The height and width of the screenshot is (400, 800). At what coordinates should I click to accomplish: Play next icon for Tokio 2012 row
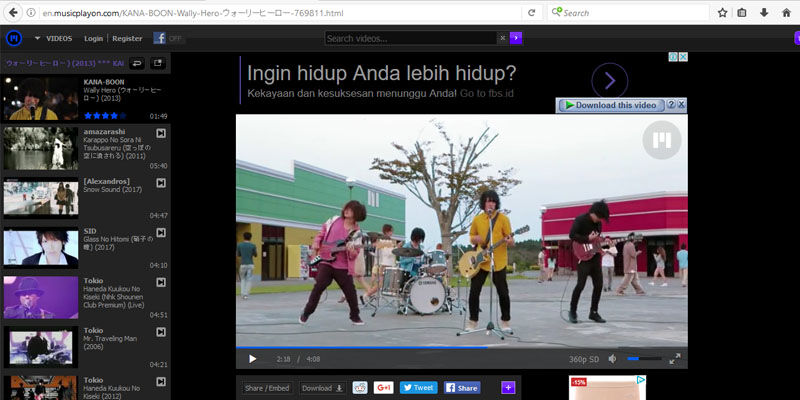point(161,382)
